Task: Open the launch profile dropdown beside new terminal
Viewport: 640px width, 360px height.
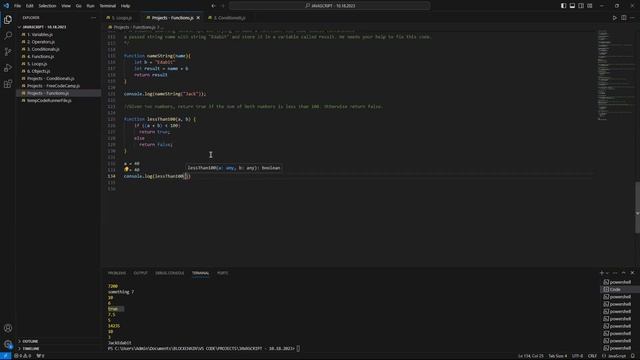Action: pos(607,273)
